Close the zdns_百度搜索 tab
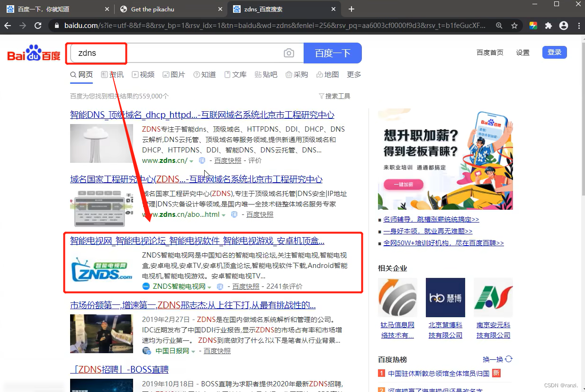 pos(334,9)
